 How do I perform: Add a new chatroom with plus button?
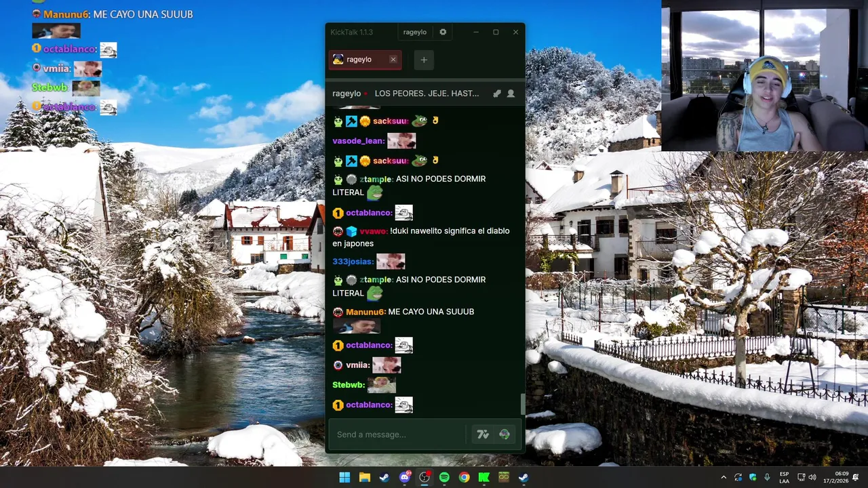(x=424, y=60)
